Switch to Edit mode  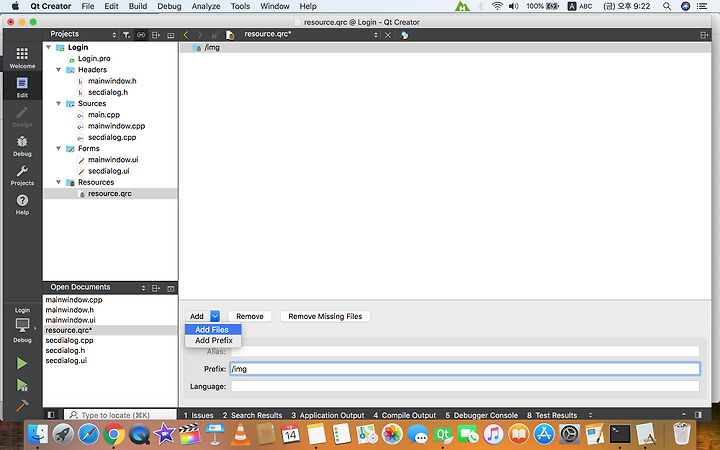point(22,87)
